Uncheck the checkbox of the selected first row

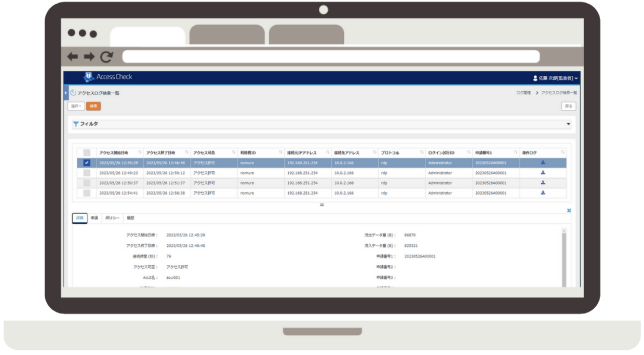(87, 162)
